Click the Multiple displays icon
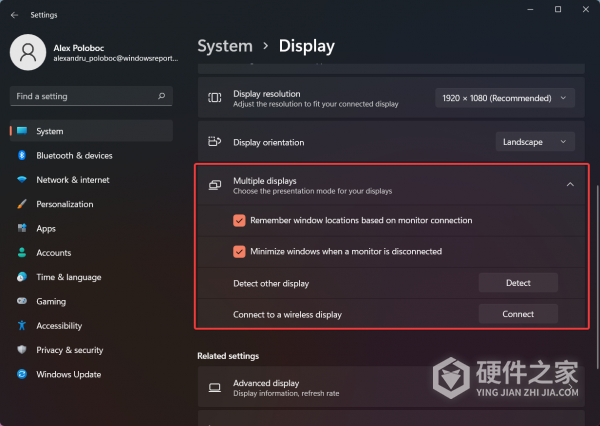 click(x=215, y=185)
